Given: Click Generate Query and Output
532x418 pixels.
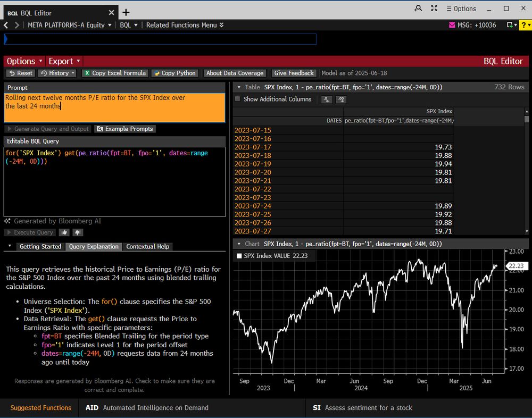Looking at the screenshot, I should pyautogui.click(x=48, y=129).
